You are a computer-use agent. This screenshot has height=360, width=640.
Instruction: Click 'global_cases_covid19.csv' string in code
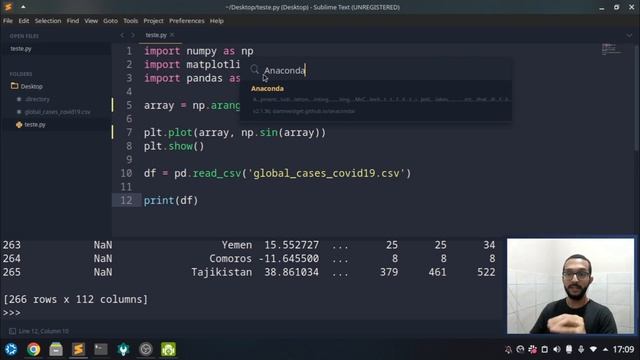[x=327, y=173]
